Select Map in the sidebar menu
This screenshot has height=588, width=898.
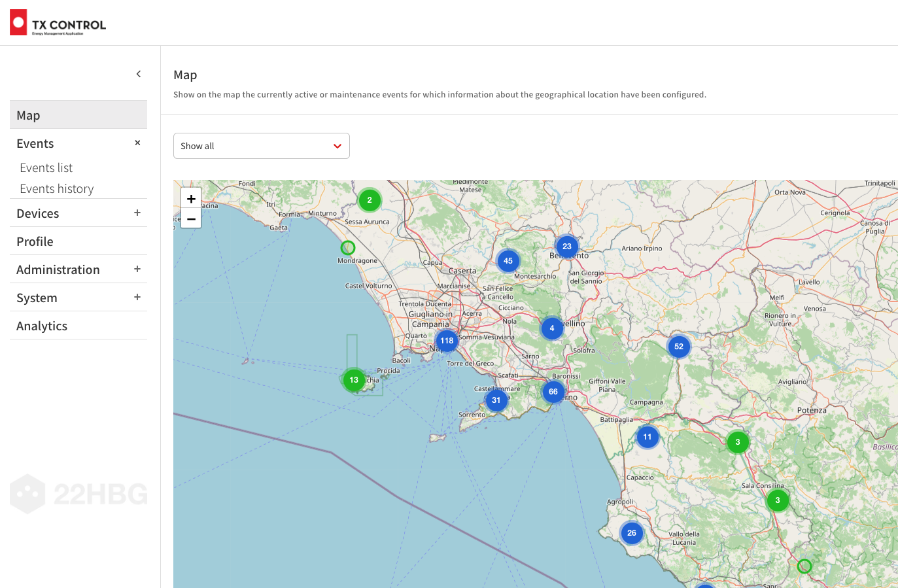tap(29, 116)
